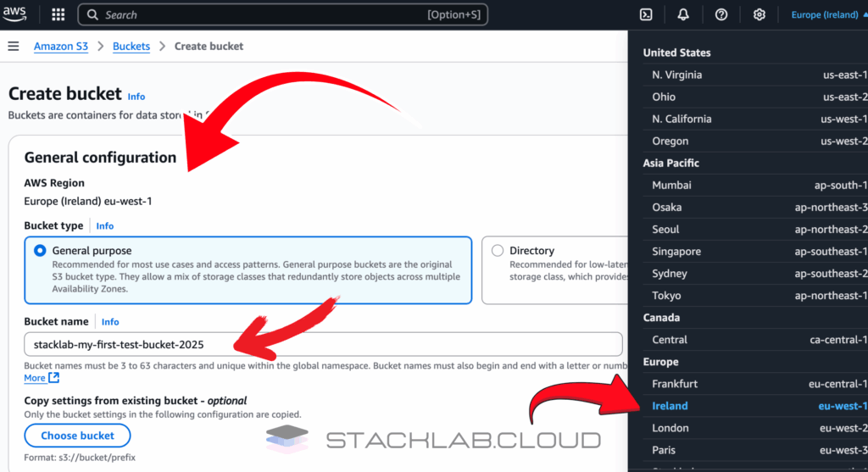Screen dimensions: 868x472
Task: Select the Tokyo ap-northeast-1 region
Action: (x=755, y=296)
